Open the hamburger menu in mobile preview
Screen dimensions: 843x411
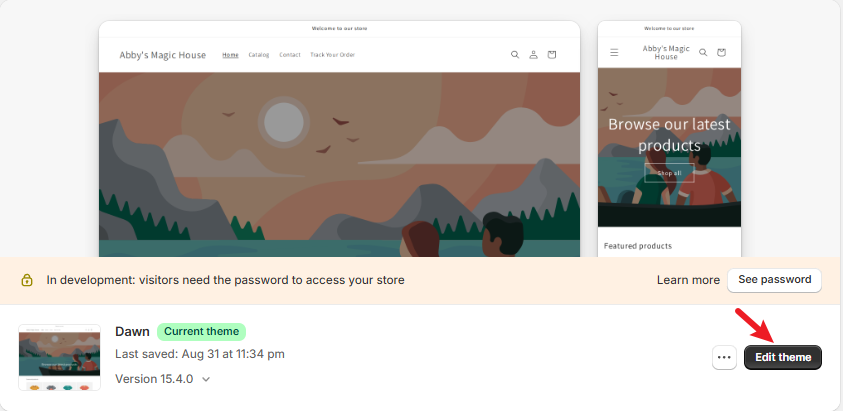(614, 52)
